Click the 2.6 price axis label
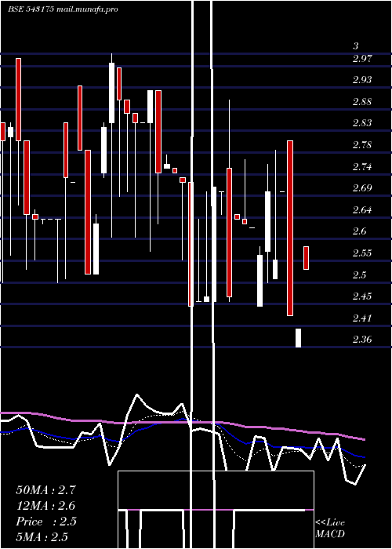This screenshot has width=392, height=549. coord(359,231)
